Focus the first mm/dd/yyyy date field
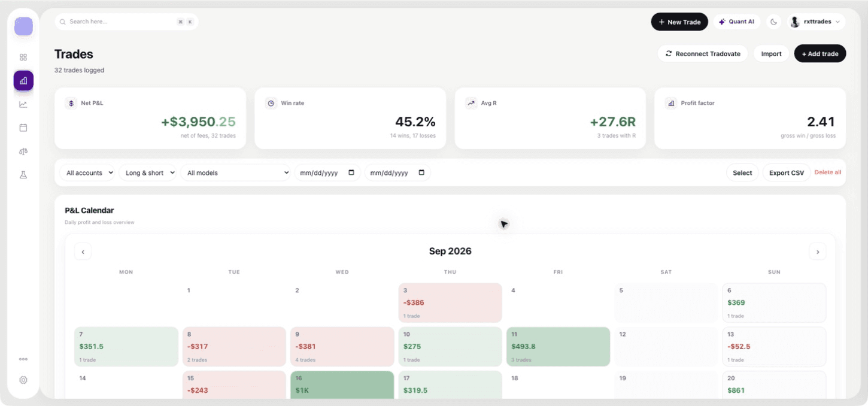The image size is (868, 406). point(327,172)
